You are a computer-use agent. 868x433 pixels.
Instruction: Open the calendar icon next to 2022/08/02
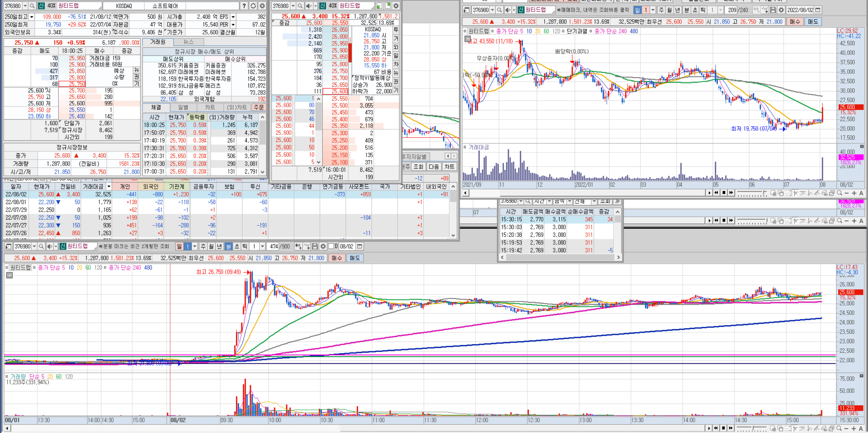(x=818, y=10)
